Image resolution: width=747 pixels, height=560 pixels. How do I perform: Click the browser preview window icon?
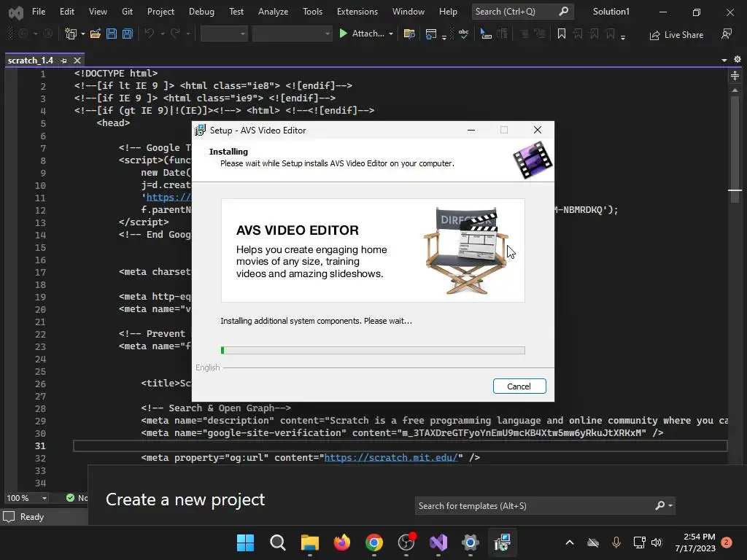(x=430, y=34)
